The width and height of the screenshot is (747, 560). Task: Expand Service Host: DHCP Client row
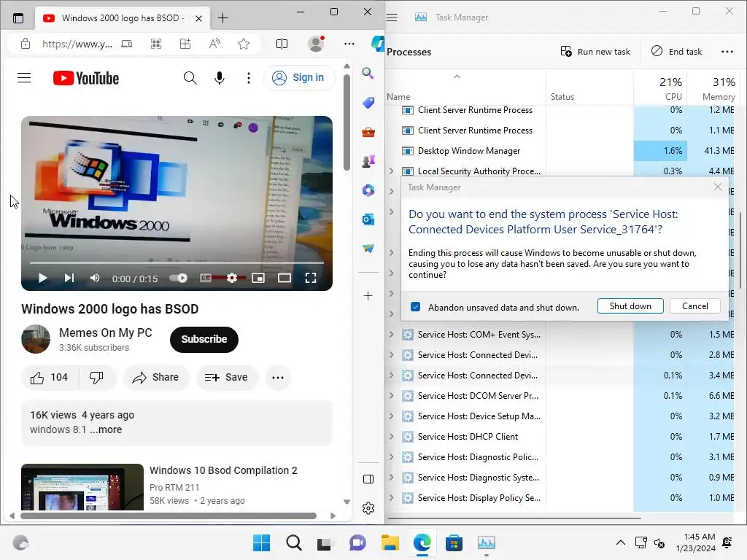tap(392, 437)
